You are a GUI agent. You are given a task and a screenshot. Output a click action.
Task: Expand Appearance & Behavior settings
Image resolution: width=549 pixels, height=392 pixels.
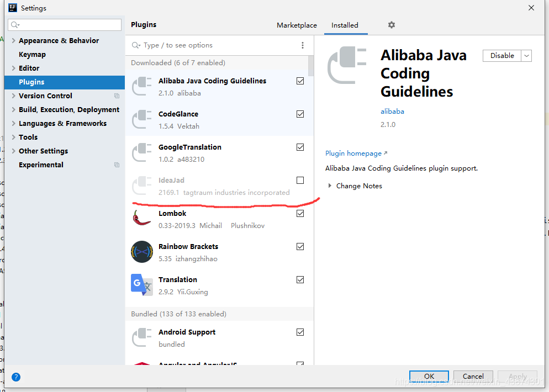point(13,41)
